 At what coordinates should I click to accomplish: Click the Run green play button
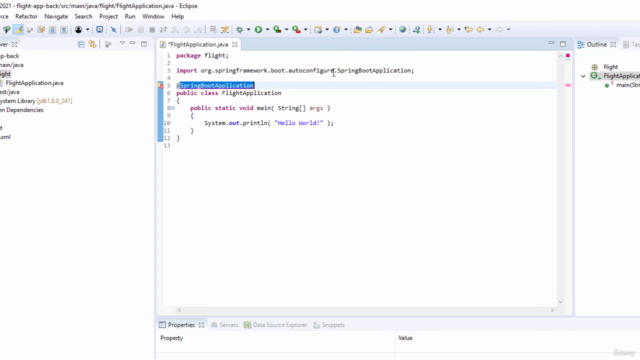click(x=258, y=29)
